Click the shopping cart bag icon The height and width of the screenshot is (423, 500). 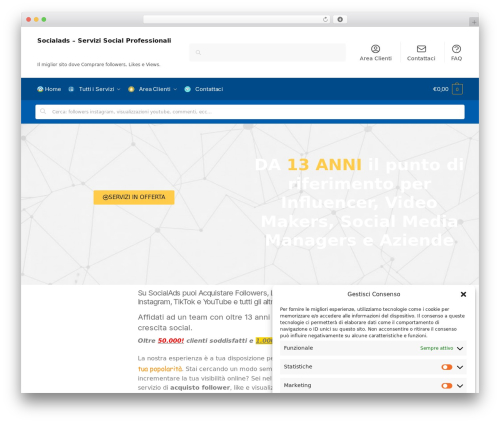457,89
